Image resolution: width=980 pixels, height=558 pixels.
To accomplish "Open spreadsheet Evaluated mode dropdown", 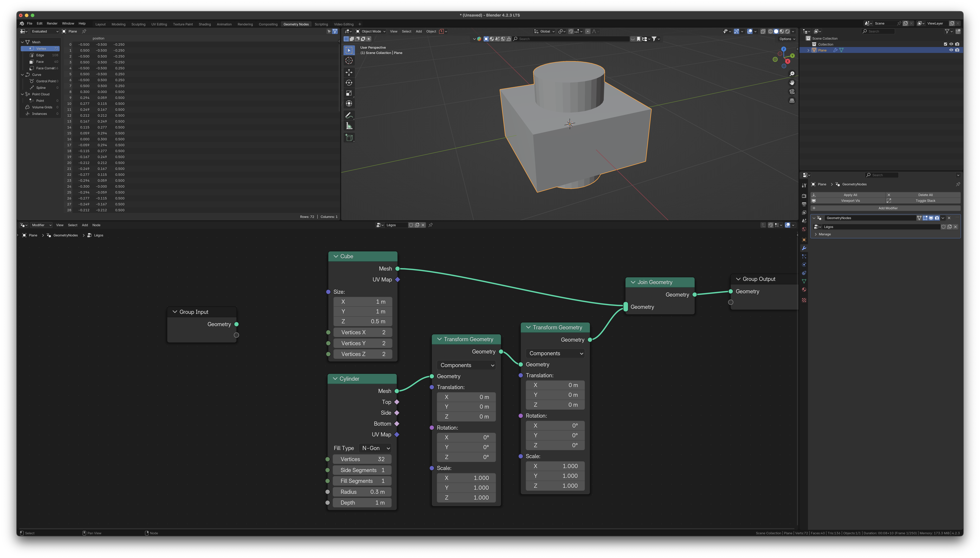I will pos(45,31).
